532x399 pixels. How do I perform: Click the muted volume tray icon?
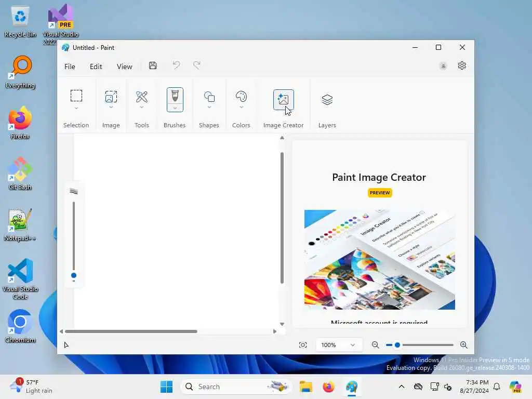(x=448, y=387)
